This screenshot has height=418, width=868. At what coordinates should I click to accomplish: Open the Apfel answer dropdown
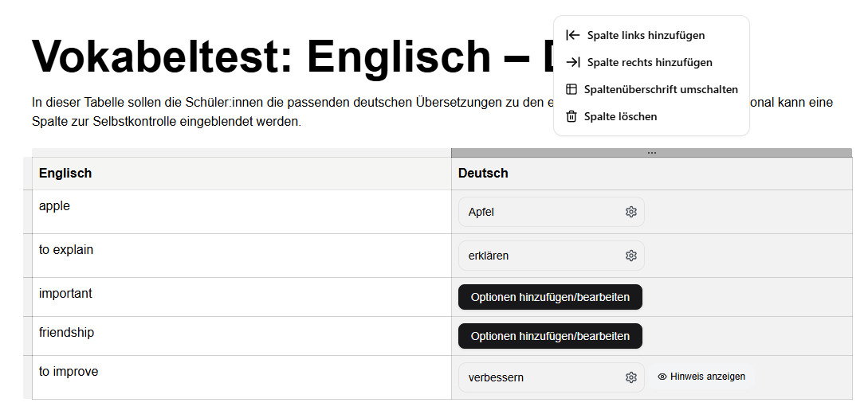540,212
